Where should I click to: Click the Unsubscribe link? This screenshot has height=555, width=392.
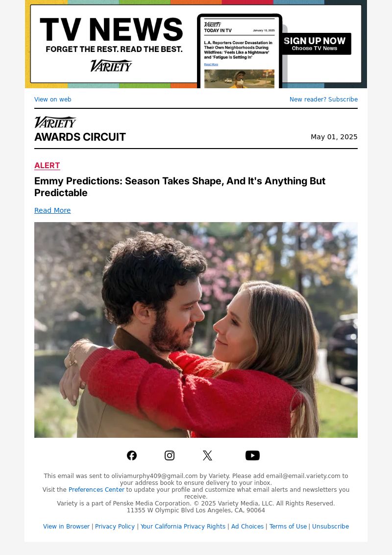point(330,527)
